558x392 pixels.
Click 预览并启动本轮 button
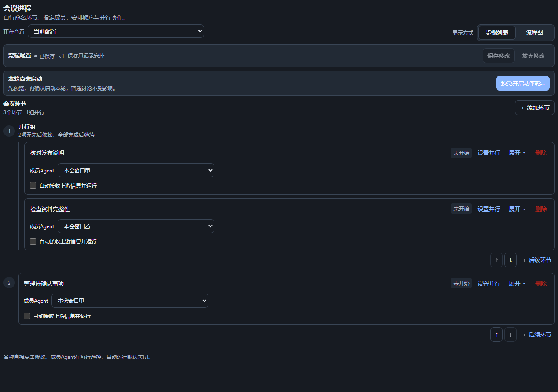(523, 83)
